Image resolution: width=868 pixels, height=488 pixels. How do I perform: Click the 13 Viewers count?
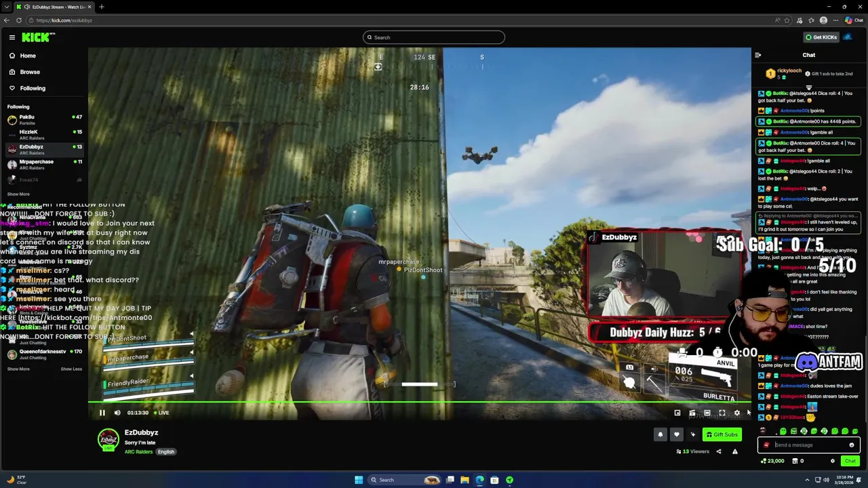(693, 451)
